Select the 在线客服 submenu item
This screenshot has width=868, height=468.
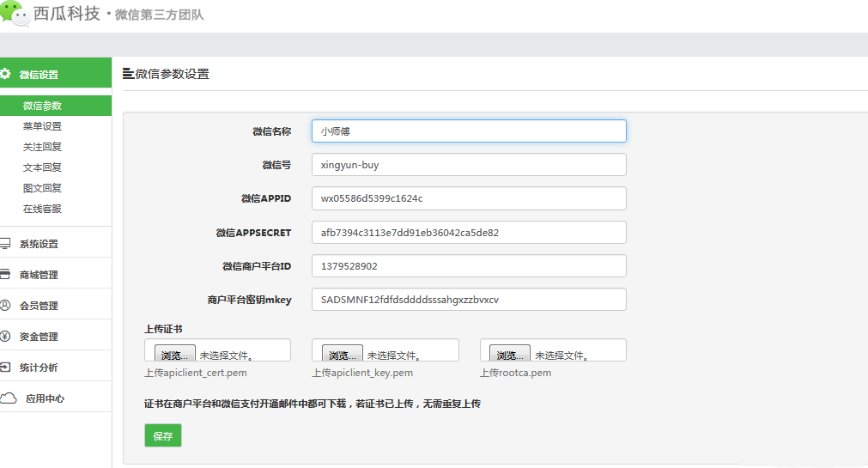(x=42, y=209)
